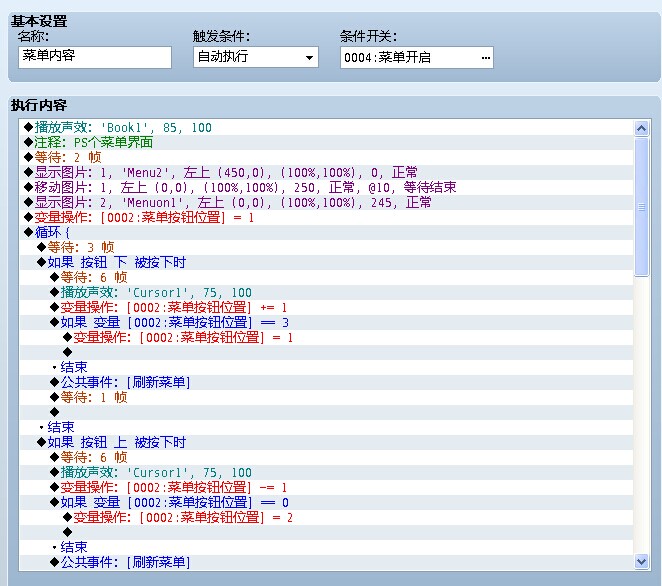Select the line 显示图片: 1, 'Menu2'

pos(326,172)
